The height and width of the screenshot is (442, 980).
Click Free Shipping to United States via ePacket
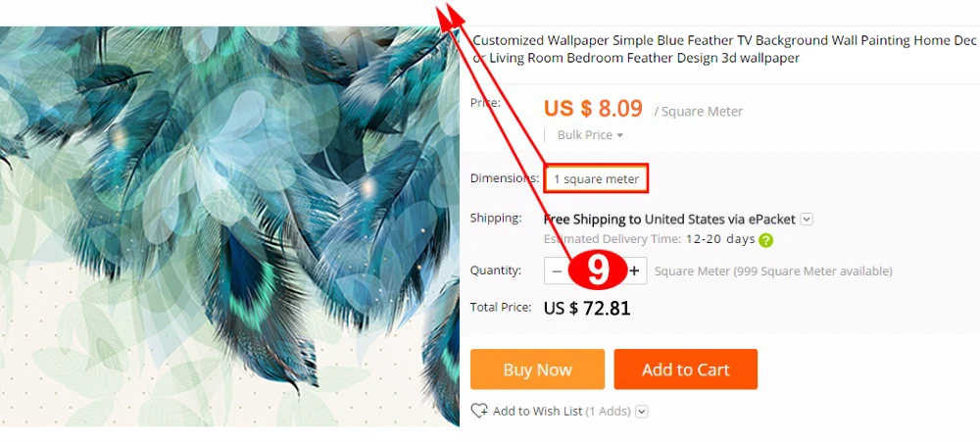(x=669, y=220)
